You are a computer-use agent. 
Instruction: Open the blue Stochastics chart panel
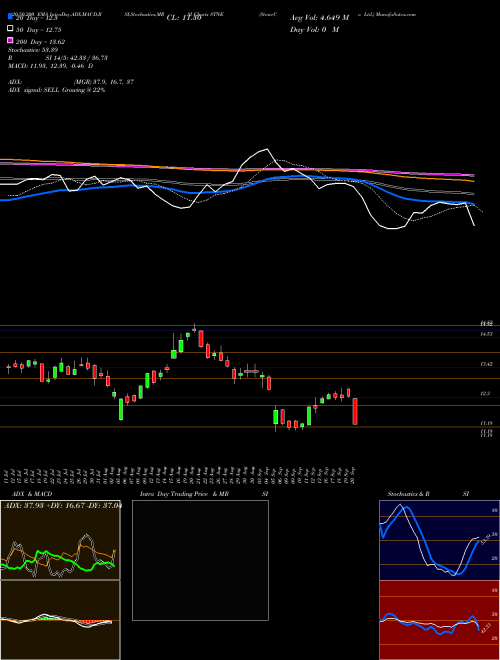click(x=439, y=540)
